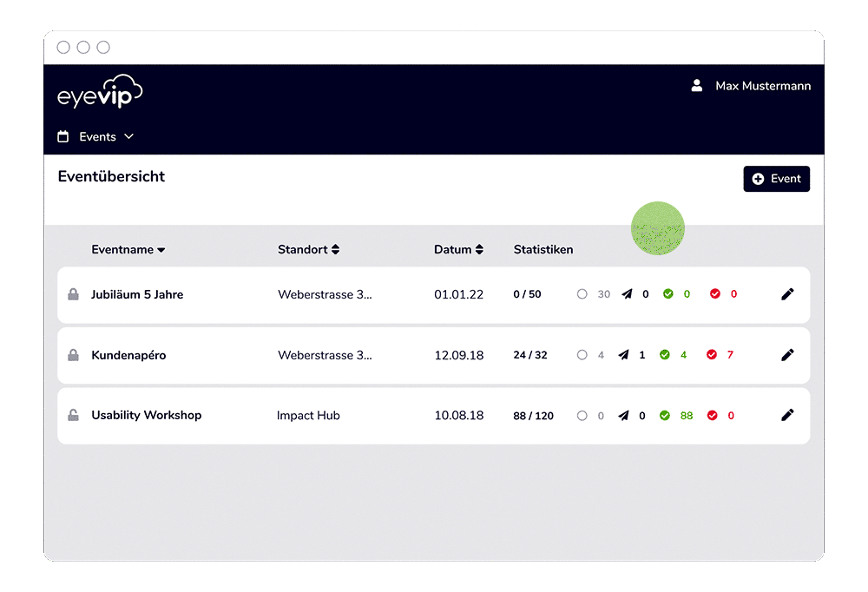Expand the Events dropdown menu
Image resolution: width=868 pixels, height=592 pixels.
(96, 137)
